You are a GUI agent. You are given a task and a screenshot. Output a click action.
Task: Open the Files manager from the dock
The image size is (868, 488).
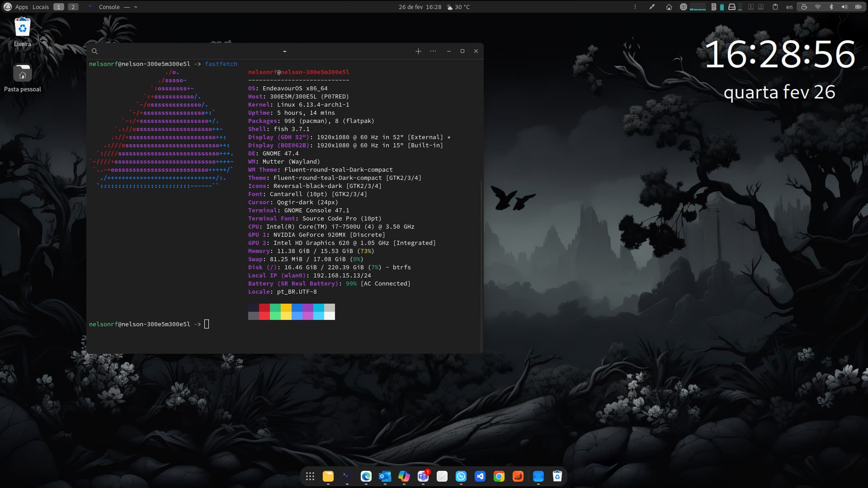tap(328, 476)
